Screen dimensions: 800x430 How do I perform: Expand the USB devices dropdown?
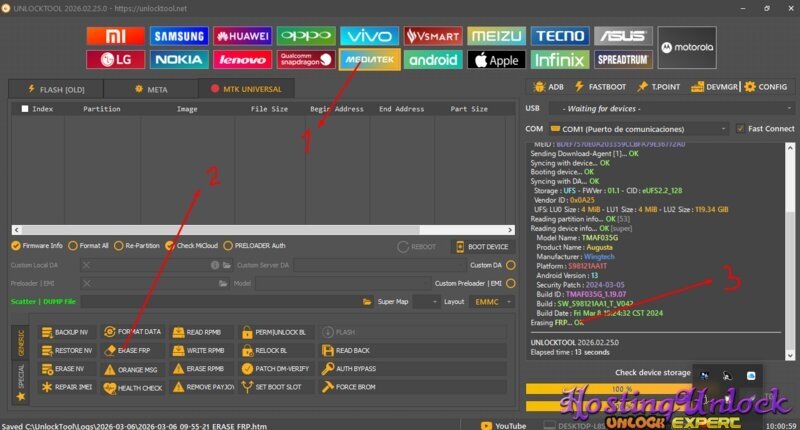671,108
